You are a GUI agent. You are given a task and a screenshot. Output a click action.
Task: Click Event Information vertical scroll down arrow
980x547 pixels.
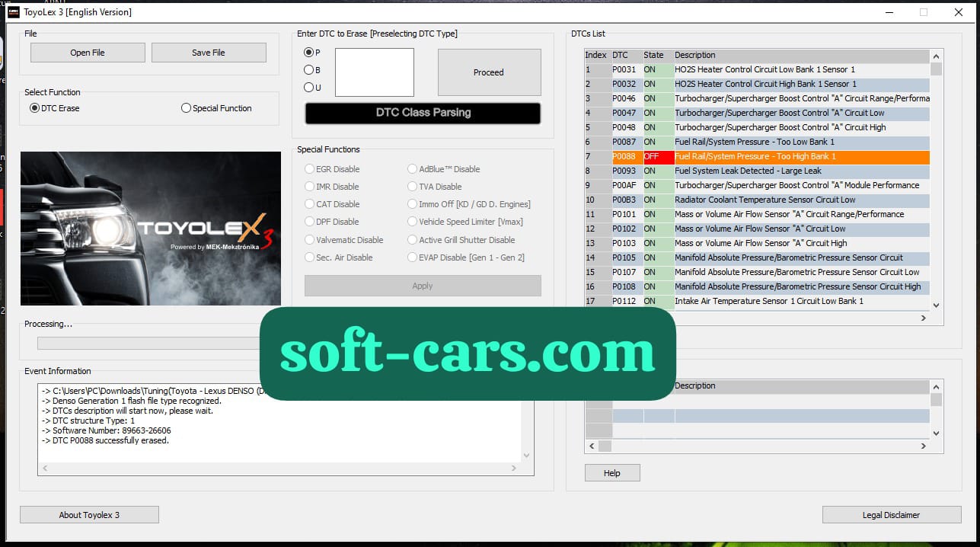click(526, 456)
